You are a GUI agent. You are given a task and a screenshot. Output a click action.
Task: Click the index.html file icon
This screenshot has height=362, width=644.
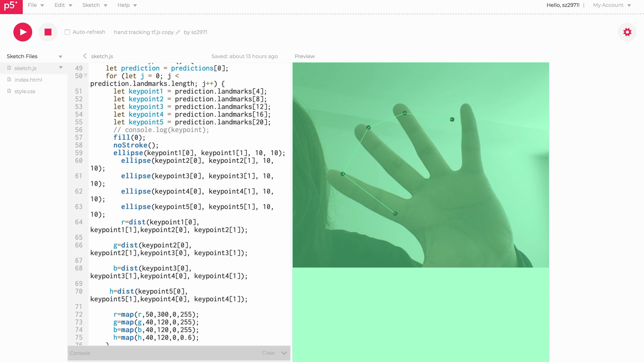pos(9,79)
